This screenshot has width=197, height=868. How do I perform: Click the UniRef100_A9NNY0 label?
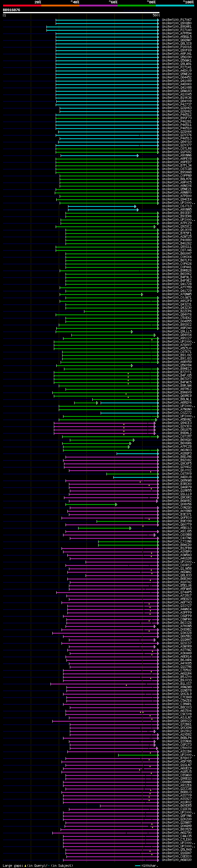point(177,193)
